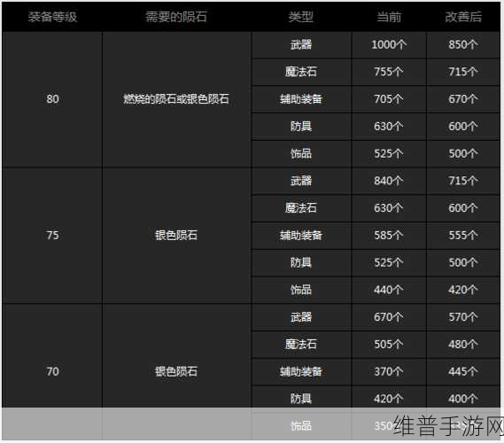Viewport: 504px width, 443px height.
Task: Click current 630个 for level 75 魔法石
Action: tap(389, 207)
